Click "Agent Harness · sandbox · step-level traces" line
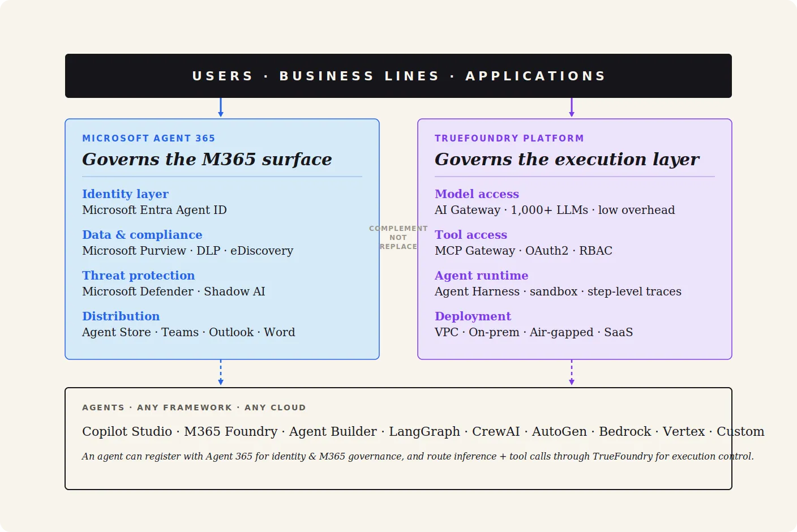 (558, 291)
